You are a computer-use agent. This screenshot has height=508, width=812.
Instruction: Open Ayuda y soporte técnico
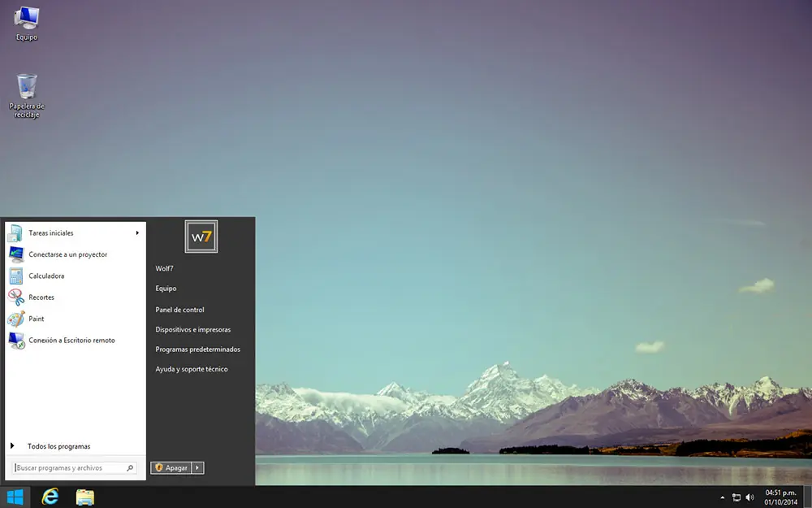[x=192, y=369]
